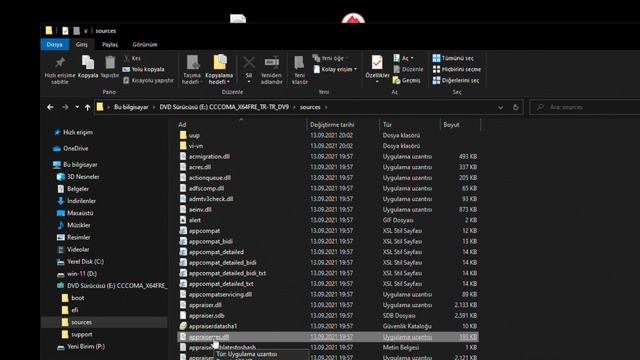
Task: Open Masaüstü in sidebar
Action: (x=75, y=213)
